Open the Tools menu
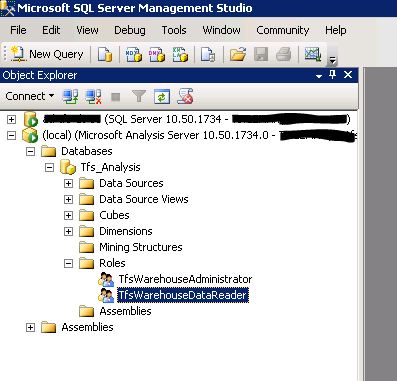The width and height of the screenshot is (397, 381). [x=174, y=30]
